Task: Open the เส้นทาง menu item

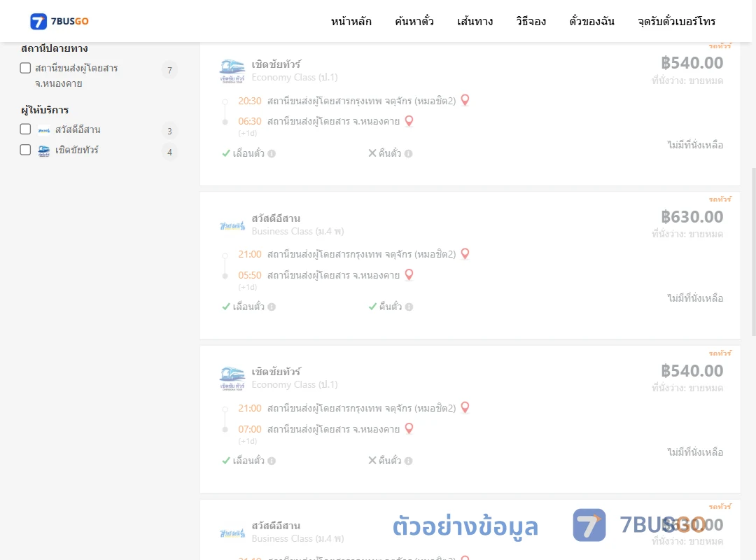Action: pos(475,21)
